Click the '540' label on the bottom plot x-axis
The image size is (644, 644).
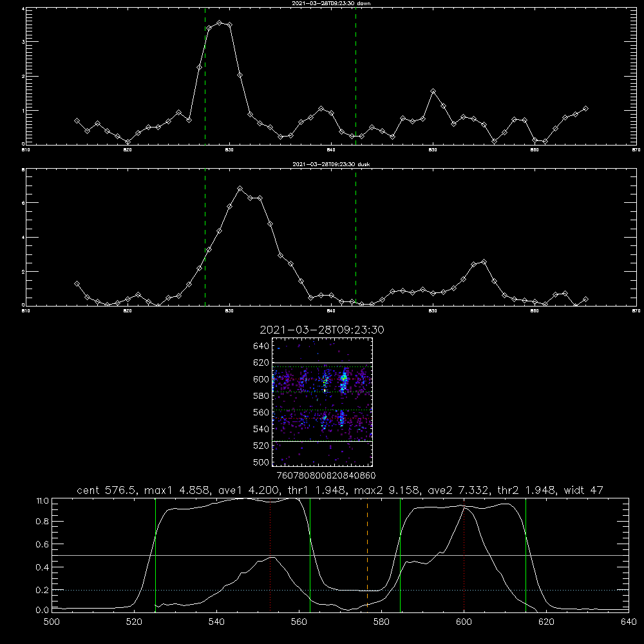[x=216, y=622]
